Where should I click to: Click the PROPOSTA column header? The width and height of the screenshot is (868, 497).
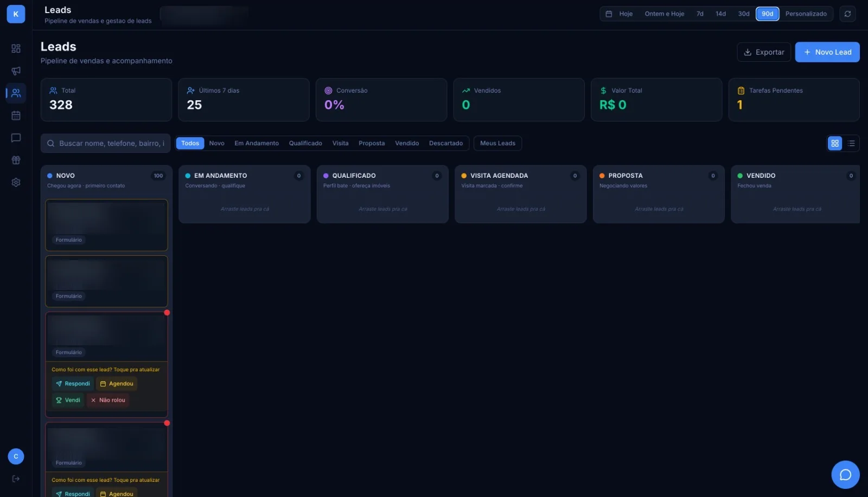626,176
